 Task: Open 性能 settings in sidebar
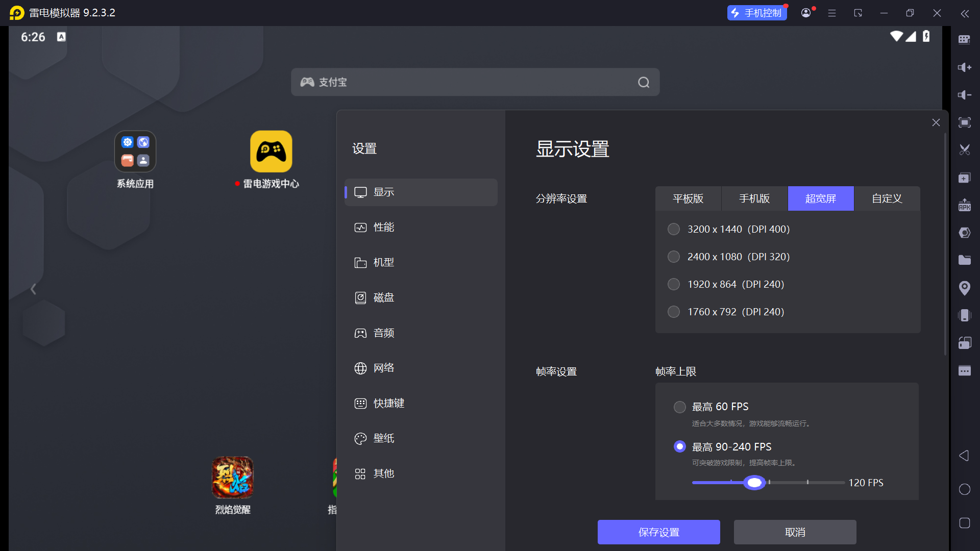[x=384, y=227]
